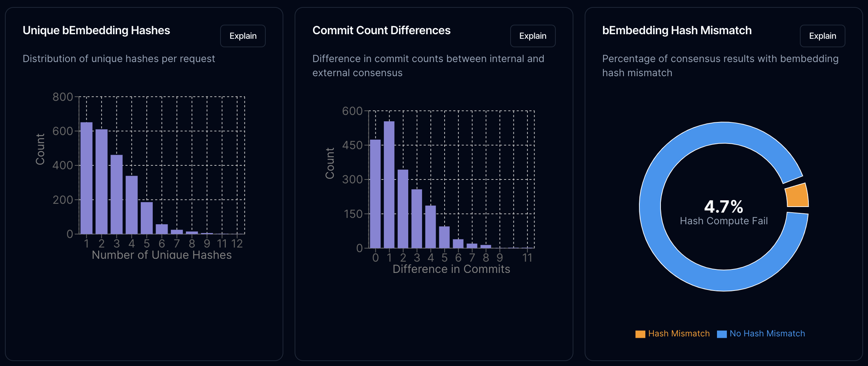The height and width of the screenshot is (366, 868).
Task: Click 'Number of Unique Hashes' axis label
Action: (162, 255)
